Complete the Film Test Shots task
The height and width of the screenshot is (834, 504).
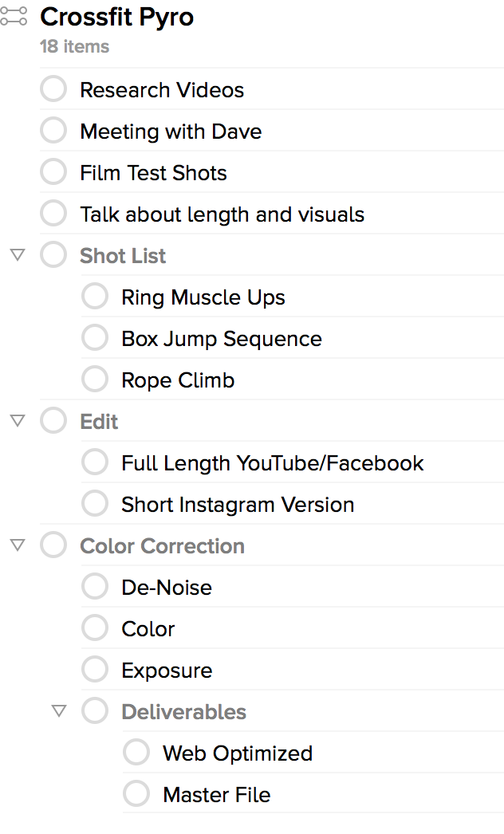coord(53,171)
